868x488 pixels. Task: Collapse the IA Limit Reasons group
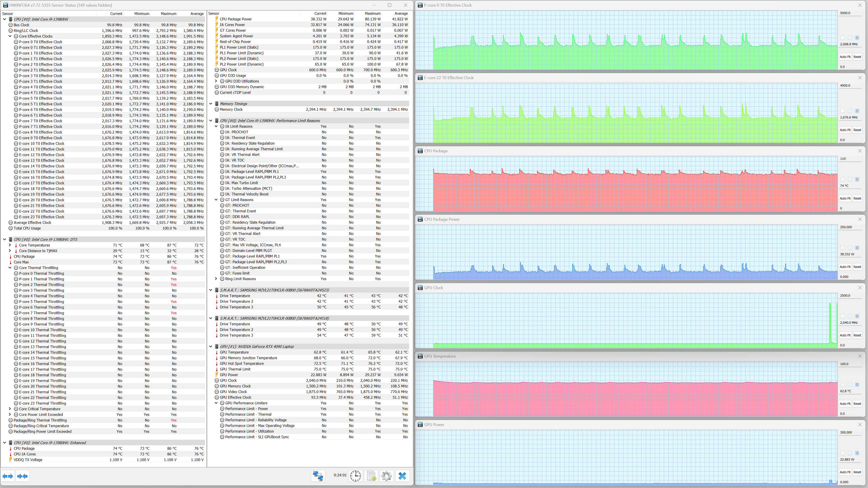point(216,127)
